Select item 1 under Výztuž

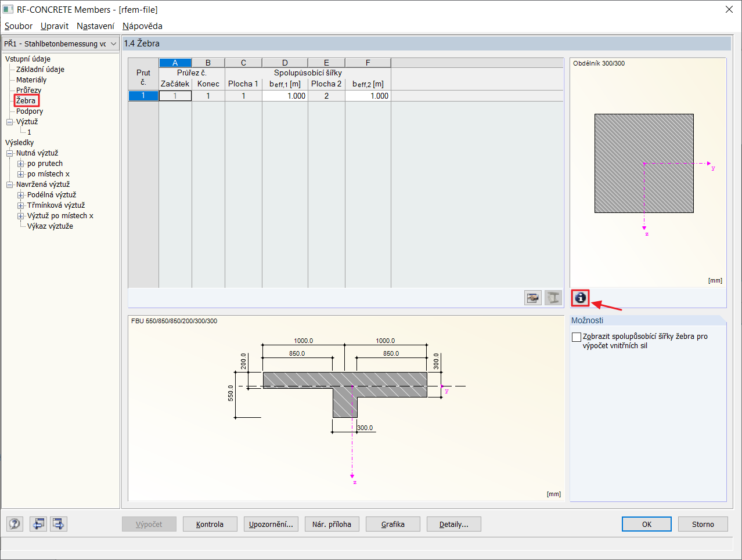click(29, 132)
